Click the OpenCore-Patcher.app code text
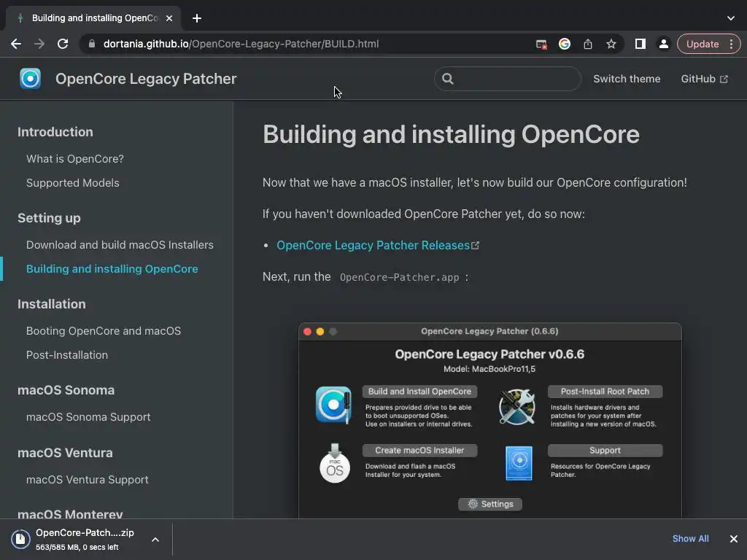The width and height of the screenshot is (747, 560). point(399,278)
